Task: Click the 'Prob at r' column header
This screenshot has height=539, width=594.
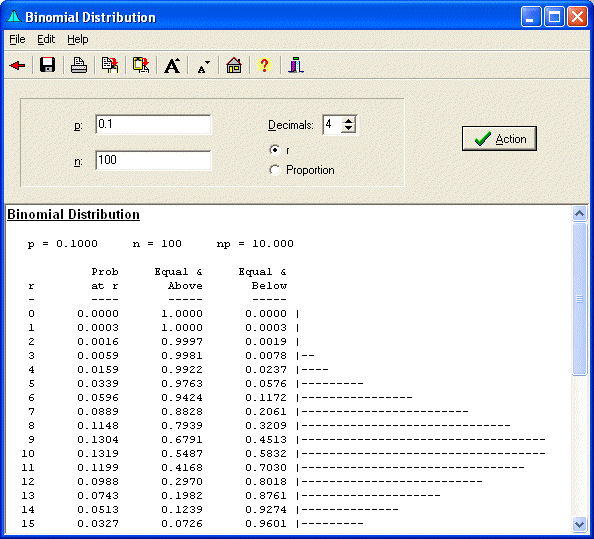Action: tap(105, 279)
